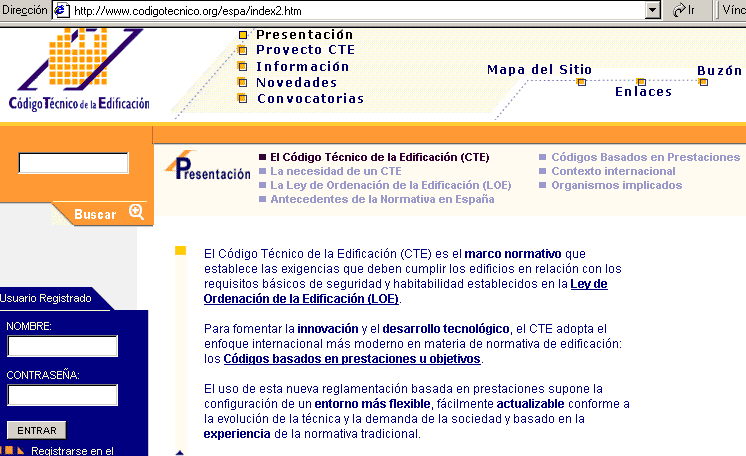Click the magnifying glass icon next to Buscar
The height and width of the screenshot is (456, 746).
(137, 212)
